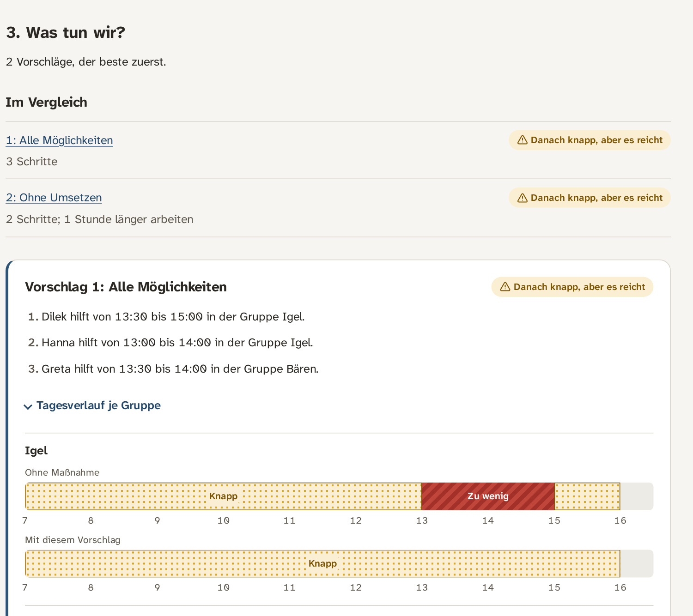Click the red 'Zu wenig' timeline segment
Image resolution: width=693 pixels, height=616 pixels.
(x=488, y=496)
